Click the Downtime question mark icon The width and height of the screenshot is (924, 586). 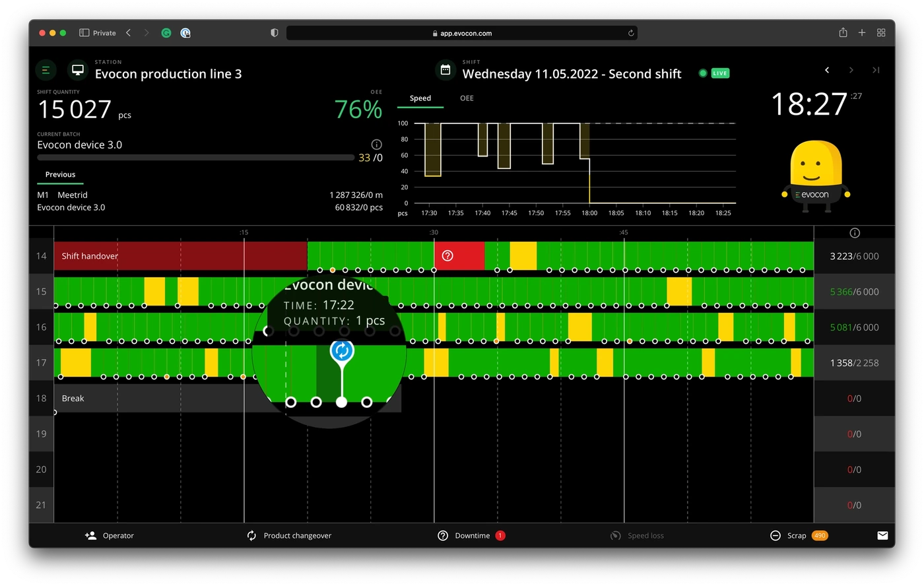point(443,536)
